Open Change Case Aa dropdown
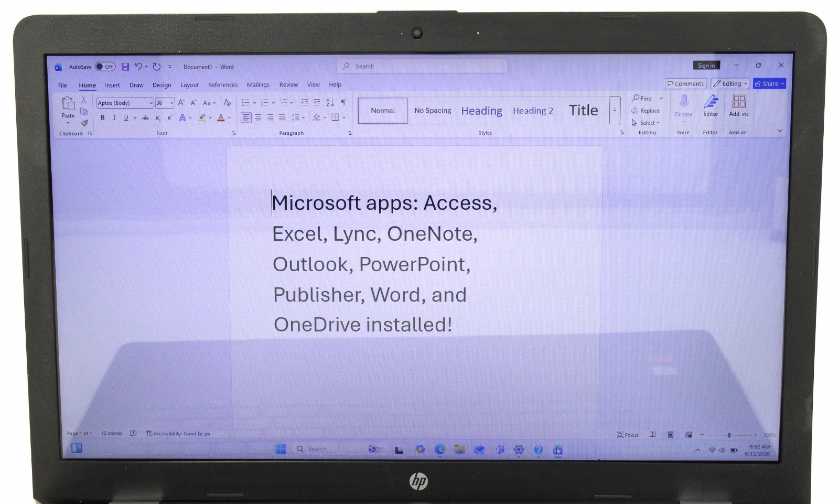 [209, 103]
